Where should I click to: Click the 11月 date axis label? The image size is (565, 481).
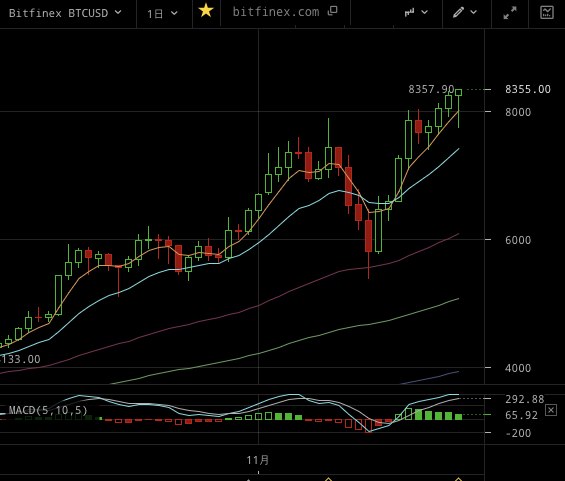(258, 460)
